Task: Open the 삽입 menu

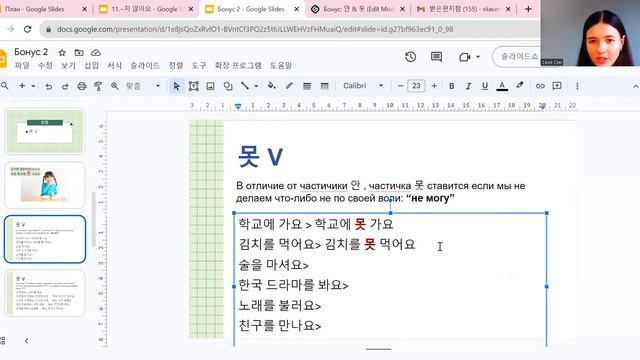Action: pyautogui.click(x=91, y=65)
